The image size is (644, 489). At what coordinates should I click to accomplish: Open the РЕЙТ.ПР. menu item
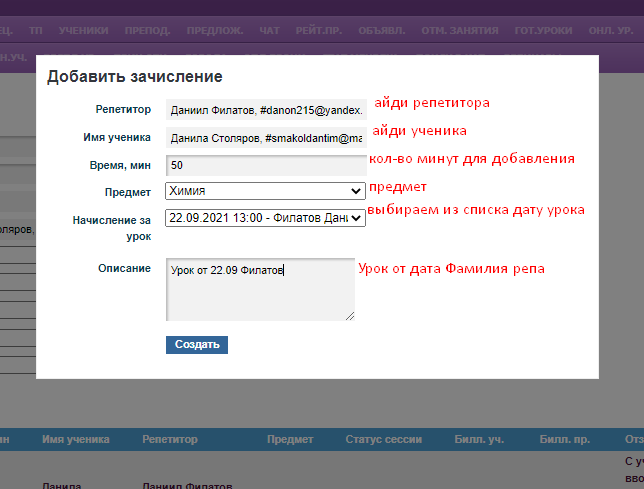[x=319, y=31]
